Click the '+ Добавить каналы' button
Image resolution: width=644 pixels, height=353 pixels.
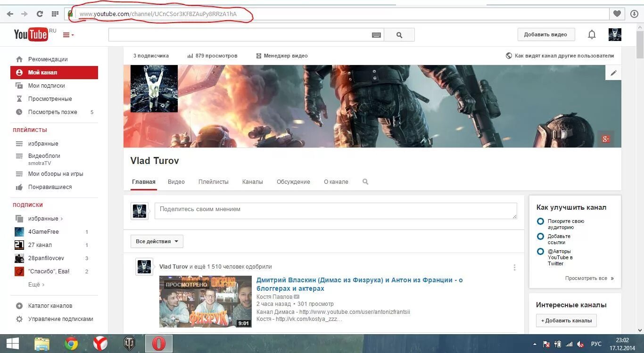click(x=566, y=320)
